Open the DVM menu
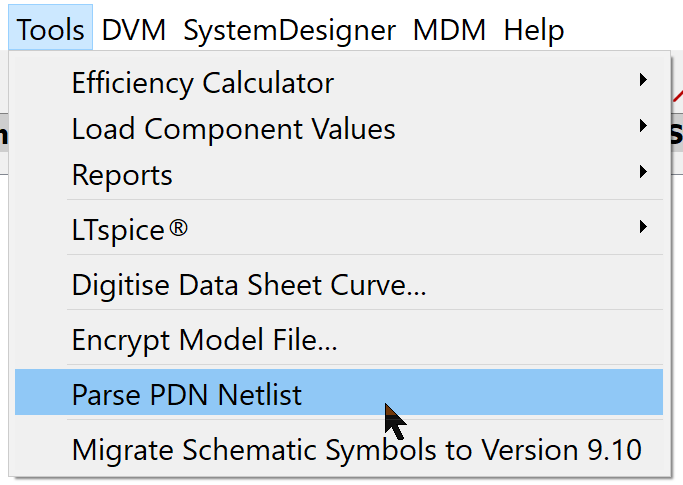 (136, 29)
